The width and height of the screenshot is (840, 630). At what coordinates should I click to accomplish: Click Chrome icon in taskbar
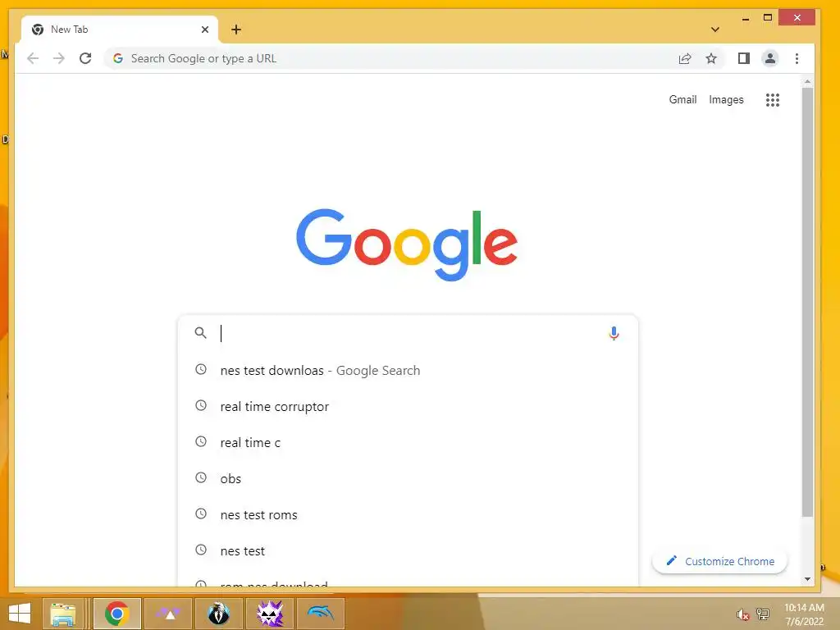click(x=116, y=614)
